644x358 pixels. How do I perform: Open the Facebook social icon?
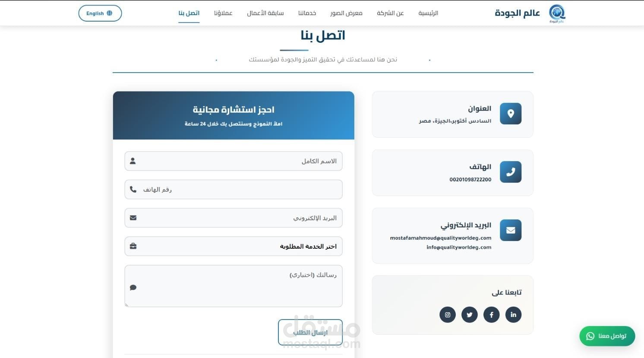click(x=491, y=315)
